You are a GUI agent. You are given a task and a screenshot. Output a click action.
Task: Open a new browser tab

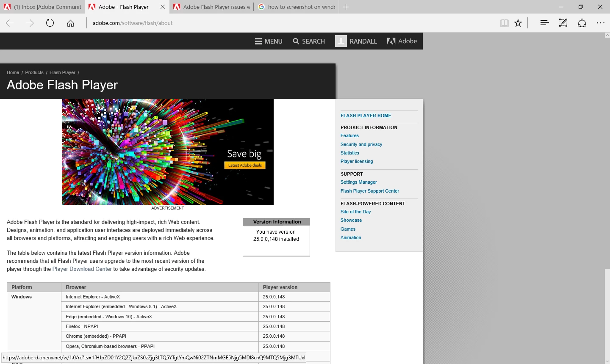(x=346, y=7)
